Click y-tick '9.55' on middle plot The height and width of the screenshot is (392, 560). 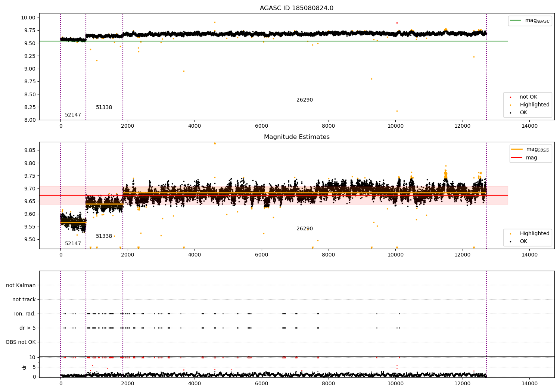click(30, 227)
